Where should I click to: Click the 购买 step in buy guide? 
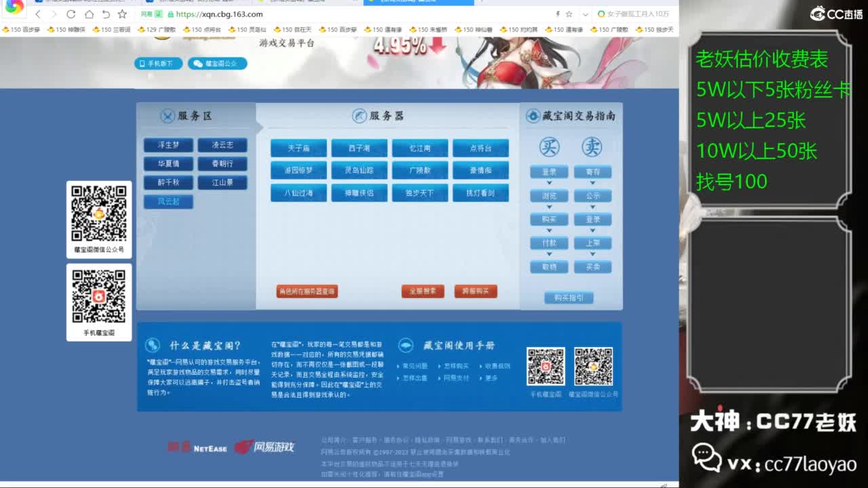549,220
